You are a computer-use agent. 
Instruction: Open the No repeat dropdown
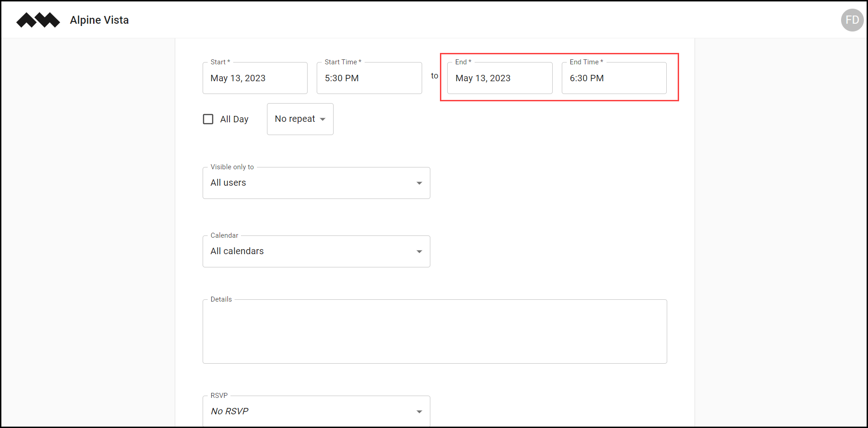(300, 119)
